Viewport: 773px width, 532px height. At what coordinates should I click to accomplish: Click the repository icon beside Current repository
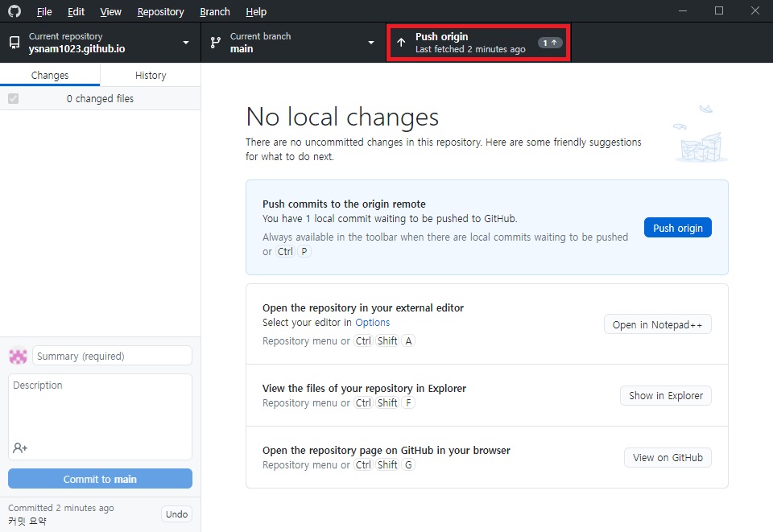[14, 43]
